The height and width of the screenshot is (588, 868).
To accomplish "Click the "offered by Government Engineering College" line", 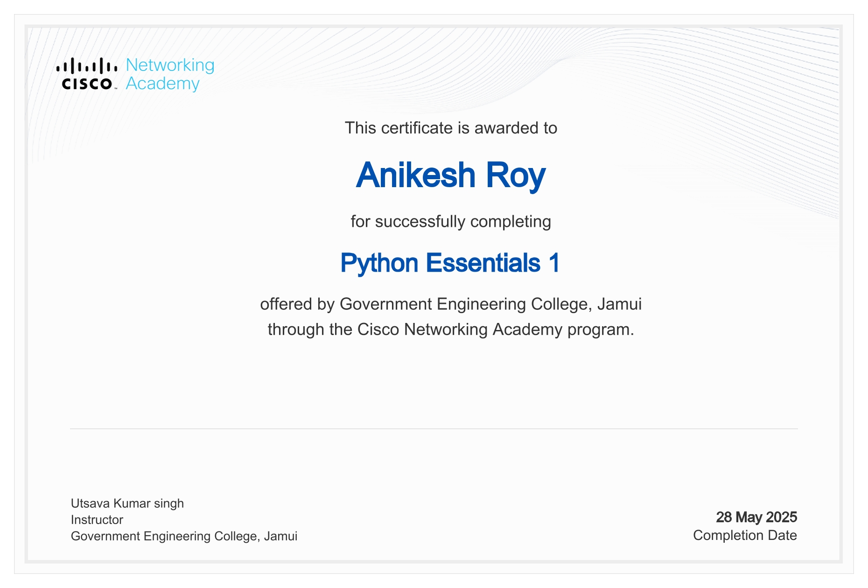I will click(x=450, y=304).
